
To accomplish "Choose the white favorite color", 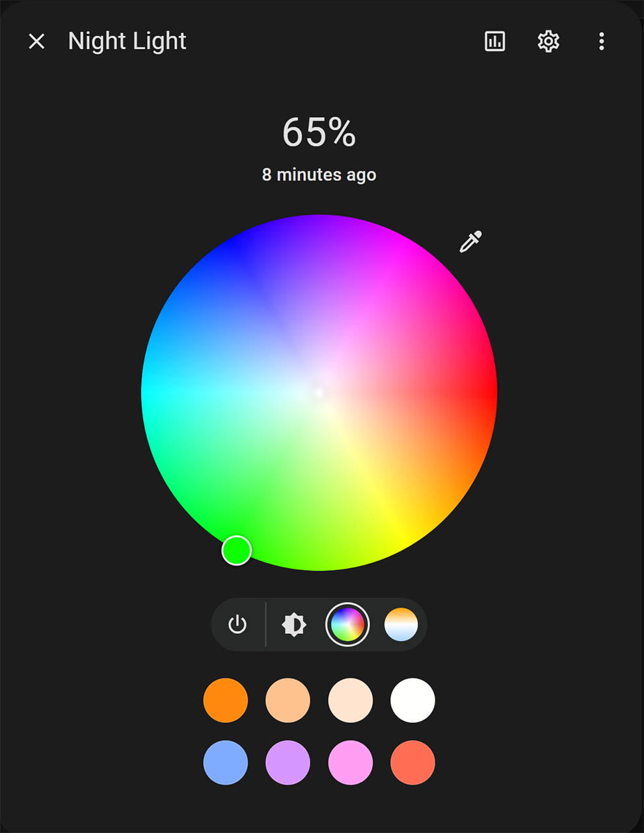I will [413, 700].
